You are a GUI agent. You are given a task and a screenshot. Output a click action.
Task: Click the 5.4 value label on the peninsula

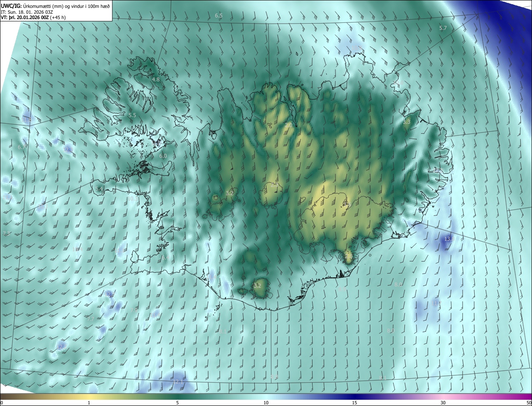[99, 189]
